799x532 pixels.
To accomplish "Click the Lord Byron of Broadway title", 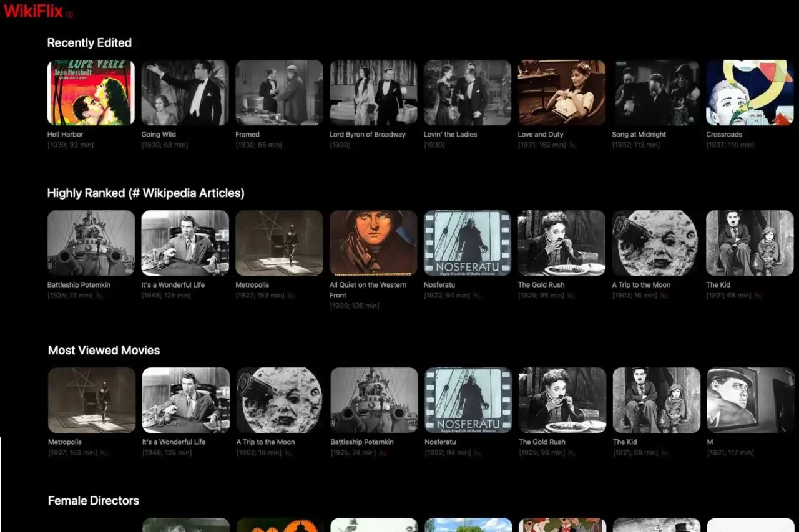I will [x=367, y=134].
